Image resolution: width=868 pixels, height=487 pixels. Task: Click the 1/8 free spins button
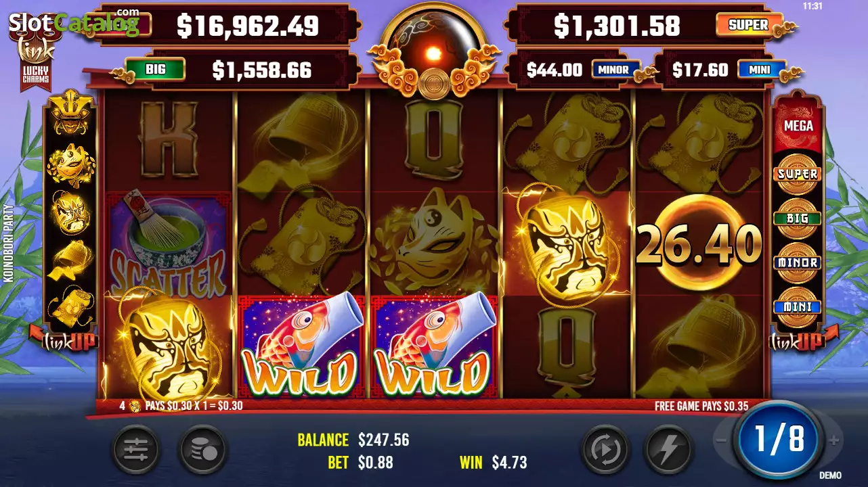tap(779, 439)
